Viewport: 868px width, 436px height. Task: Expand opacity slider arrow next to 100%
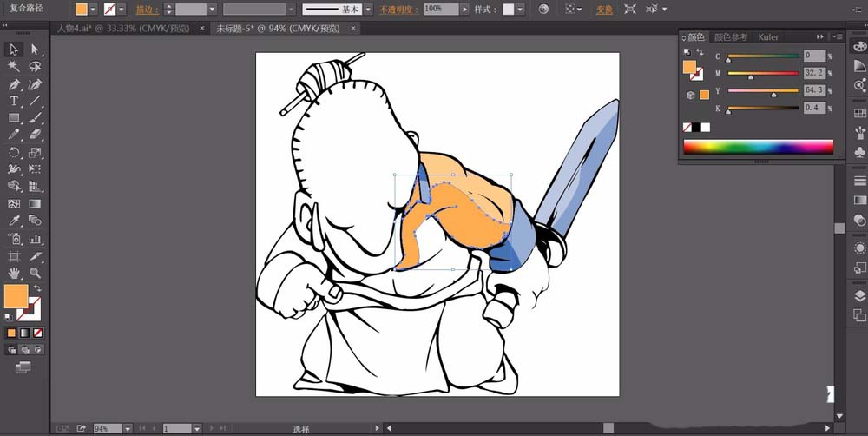[x=464, y=10]
